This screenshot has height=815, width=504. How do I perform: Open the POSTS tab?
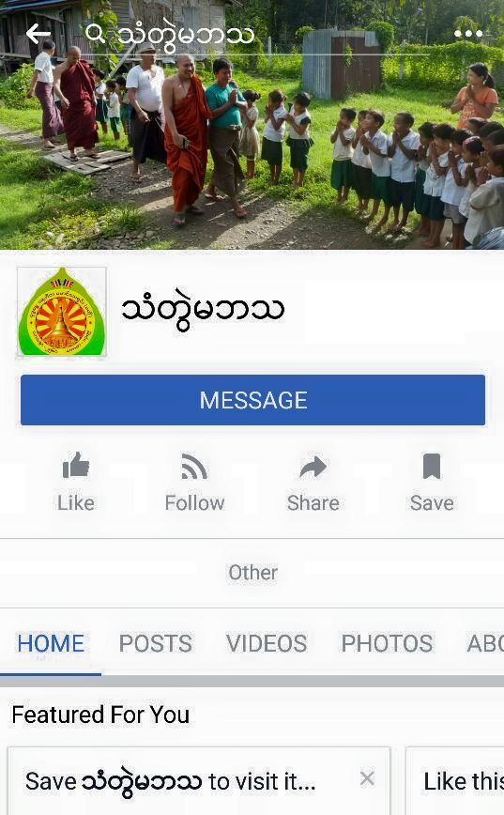[x=156, y=643]
